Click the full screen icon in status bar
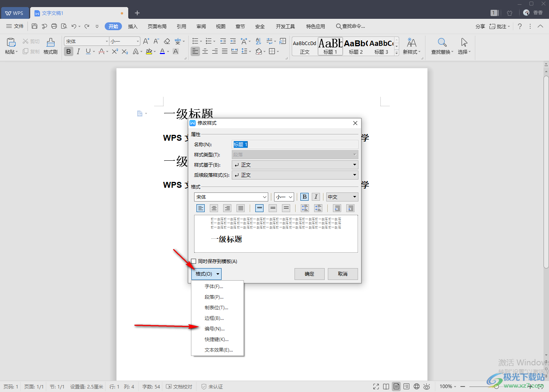The width and height of the screenshot is (549, 392). (x=376, y=387)
